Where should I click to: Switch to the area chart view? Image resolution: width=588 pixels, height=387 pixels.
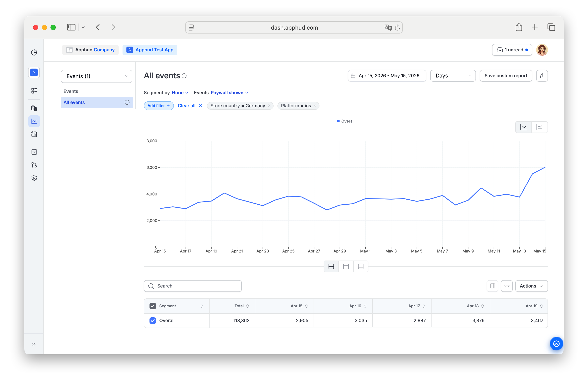tap(539, 127)
